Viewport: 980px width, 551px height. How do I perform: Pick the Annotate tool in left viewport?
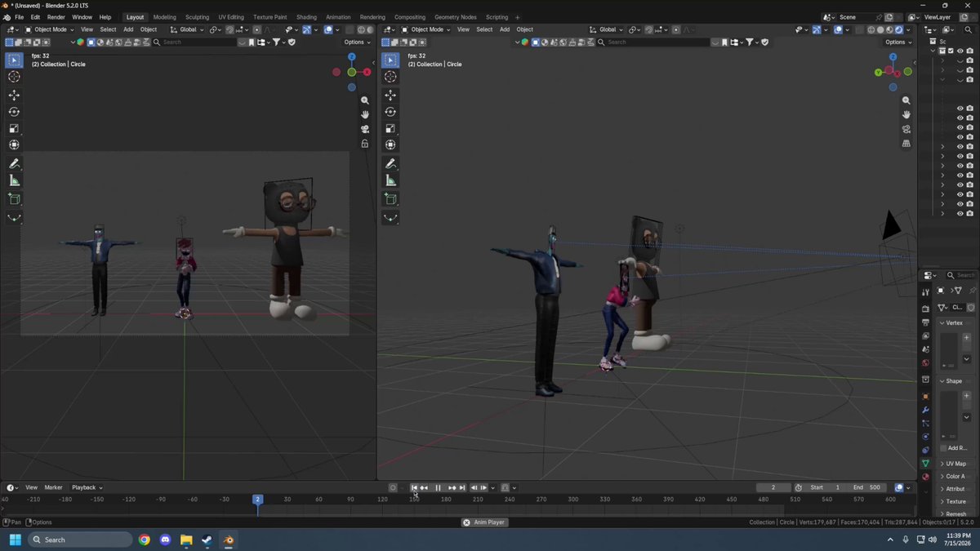tap(14, 163)
